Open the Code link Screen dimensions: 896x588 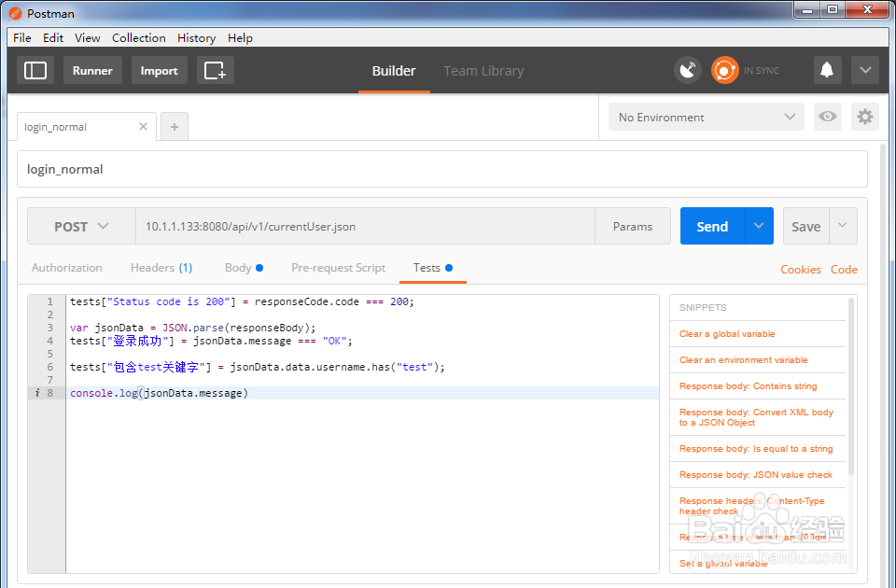tap(844, 269)
